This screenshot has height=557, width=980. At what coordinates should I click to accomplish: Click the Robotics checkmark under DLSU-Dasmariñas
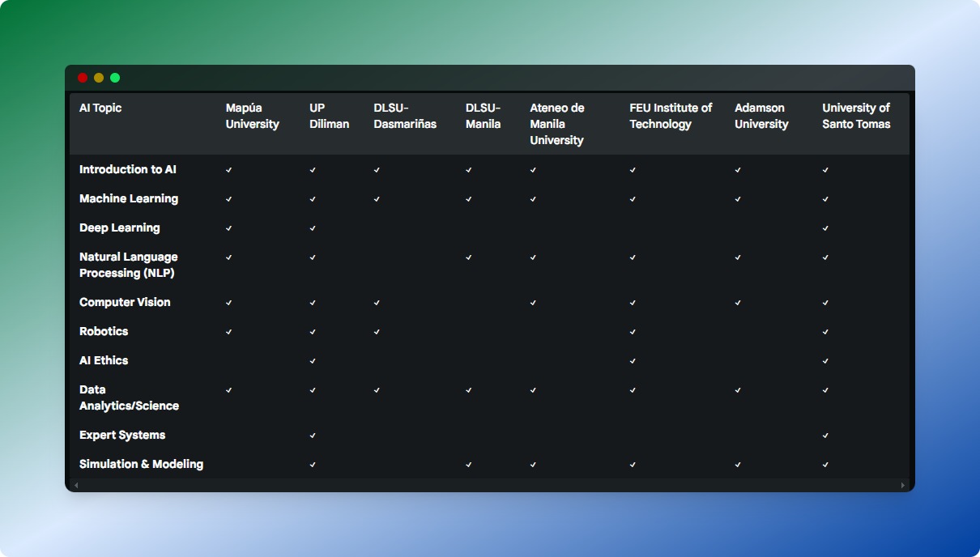(x=377, y=332)
